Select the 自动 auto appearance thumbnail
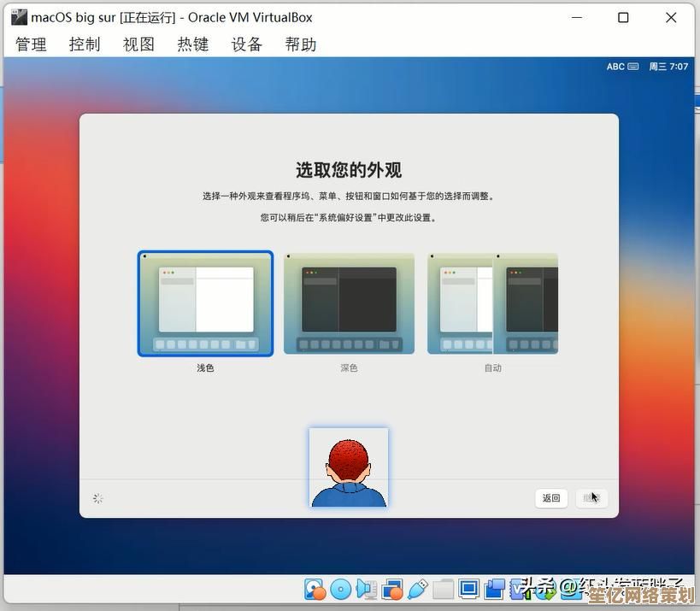Viewport: 700px width, 611px height. tap(492, 303)
